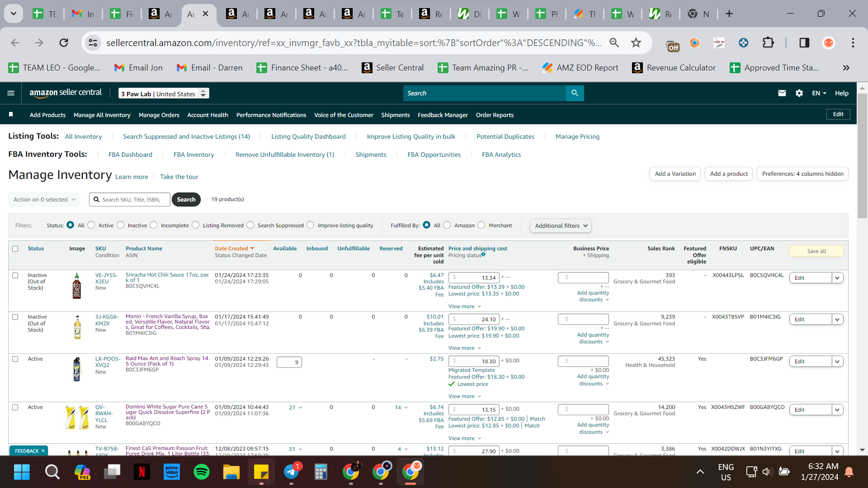This screenshot has height=488, width=868.
Task: Open Edit dropdown arrow for Sriracha row
Action: pos(838,278)
